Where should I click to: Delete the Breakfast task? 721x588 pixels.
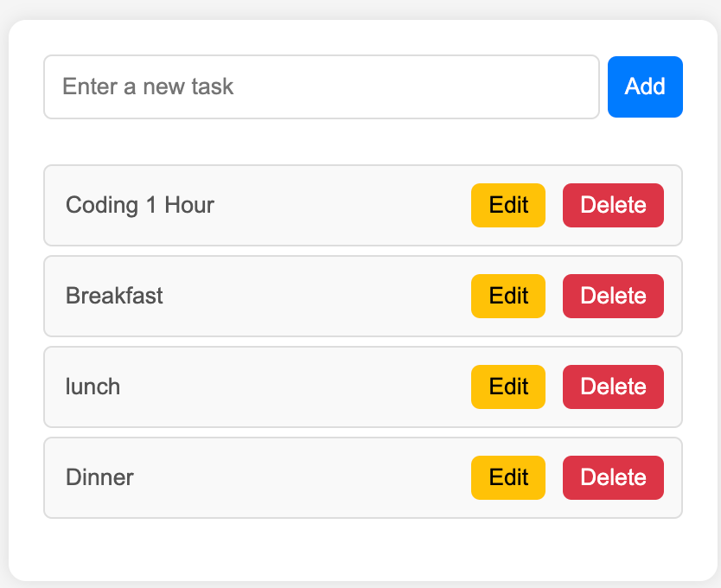point(613,296)
